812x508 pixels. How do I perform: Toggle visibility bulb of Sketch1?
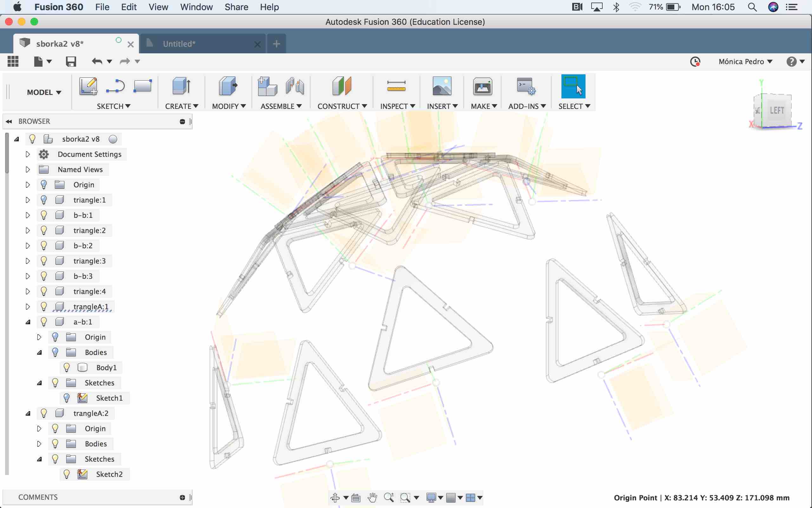pyautogui.click(x=66, y=398)
